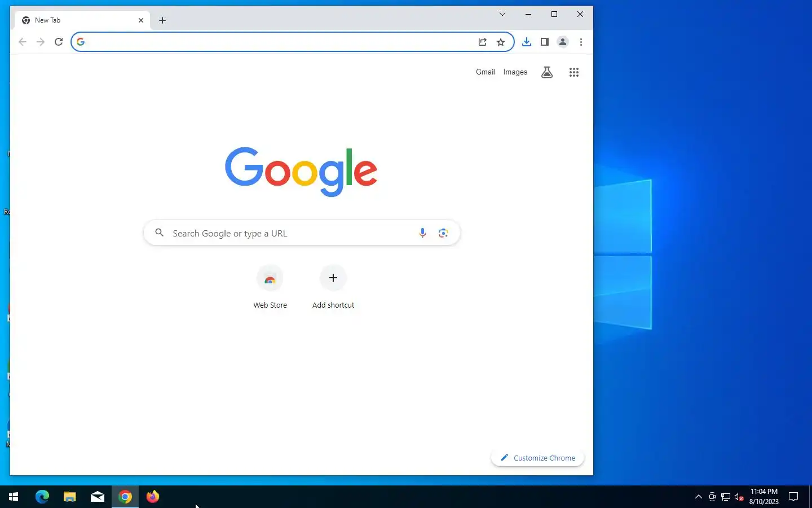Open the muted volume tray icon
The image size is (812, 508).
pyautogui.click(x=739, y=497)
